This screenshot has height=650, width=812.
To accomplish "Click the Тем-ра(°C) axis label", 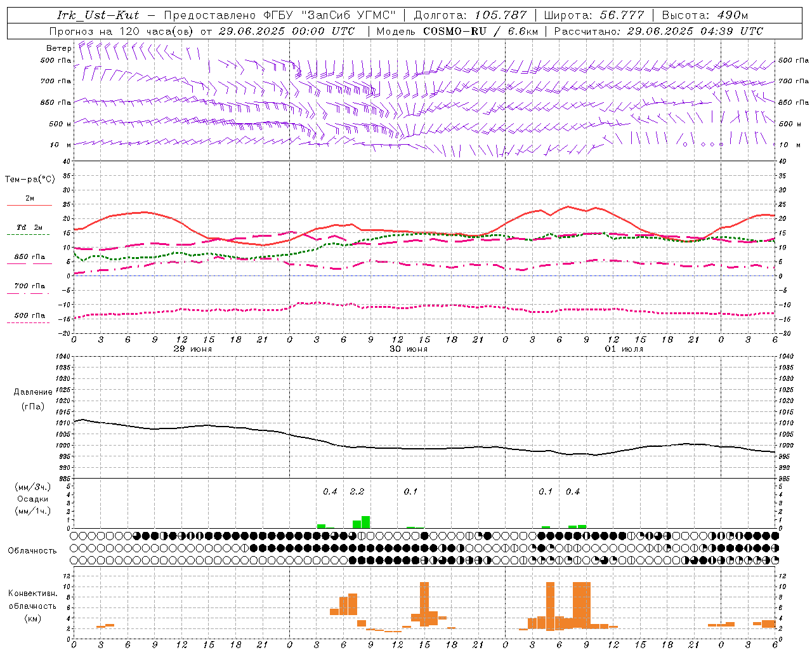I will click(x=30, y=180).
